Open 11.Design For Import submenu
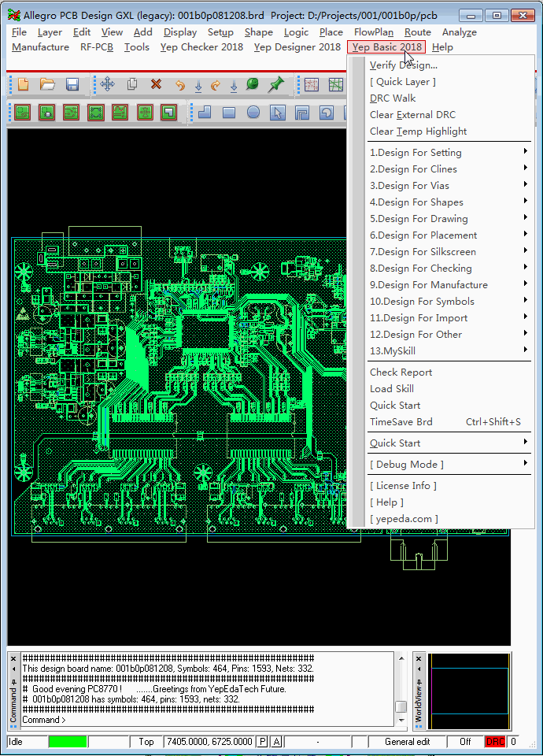Viewport: 543px width, 756px height. click(x=449, y=317)
